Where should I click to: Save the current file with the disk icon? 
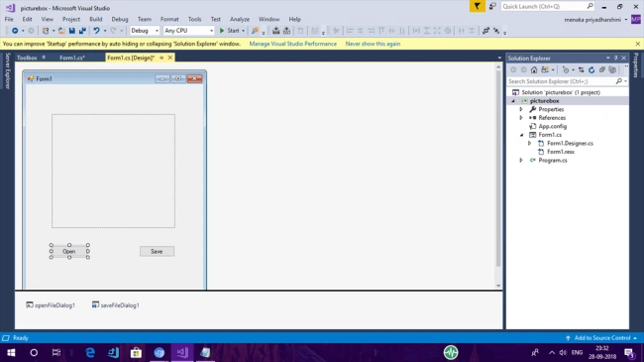[x=72, y=31]
